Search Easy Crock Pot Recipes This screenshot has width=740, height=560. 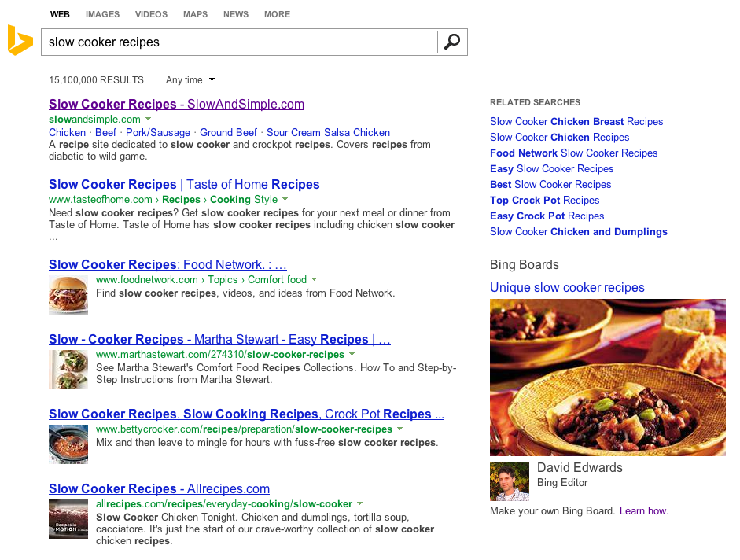point(547,216)
